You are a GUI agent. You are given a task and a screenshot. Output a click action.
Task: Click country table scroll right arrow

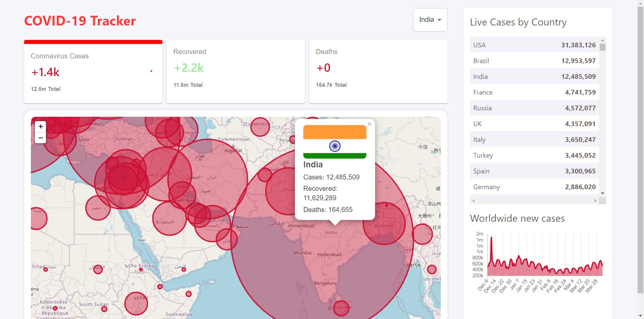[595, 201]
